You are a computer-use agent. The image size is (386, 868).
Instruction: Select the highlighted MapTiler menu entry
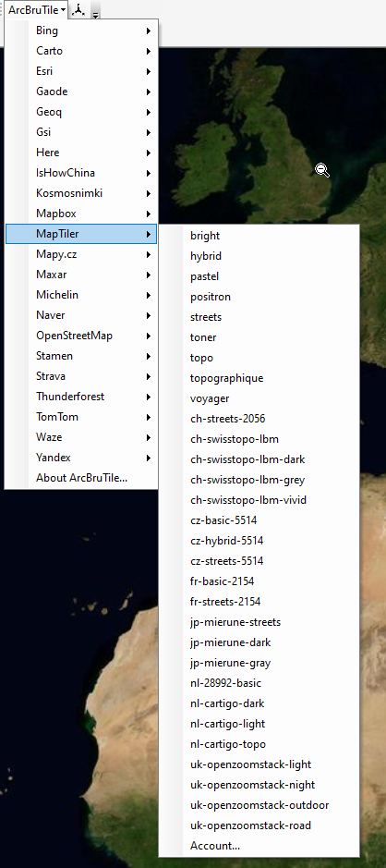tap(81, 234)
